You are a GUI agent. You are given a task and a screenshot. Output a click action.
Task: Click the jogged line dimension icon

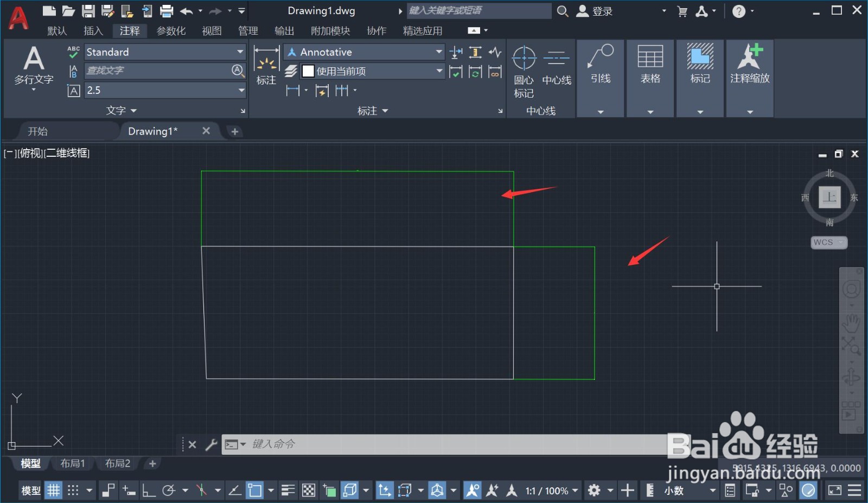pyautogui.click(x=495, y=52)
